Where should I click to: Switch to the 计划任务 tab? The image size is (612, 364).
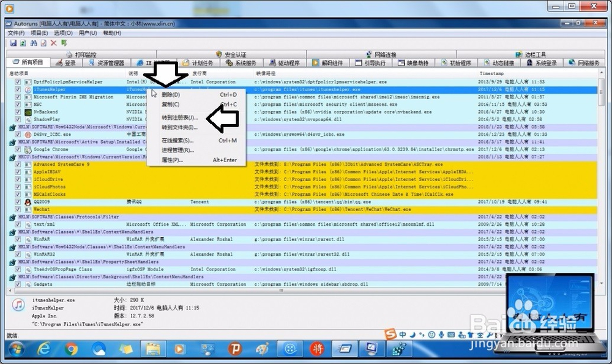coord(198,63)
